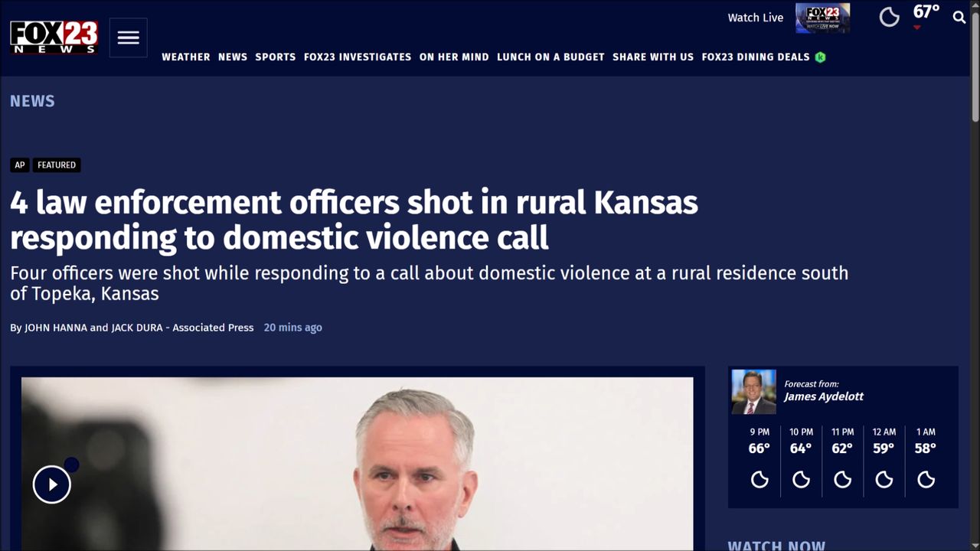Click the FEATURED tag label
Viewport: 980px width, 551px height.
click(57, 165)
